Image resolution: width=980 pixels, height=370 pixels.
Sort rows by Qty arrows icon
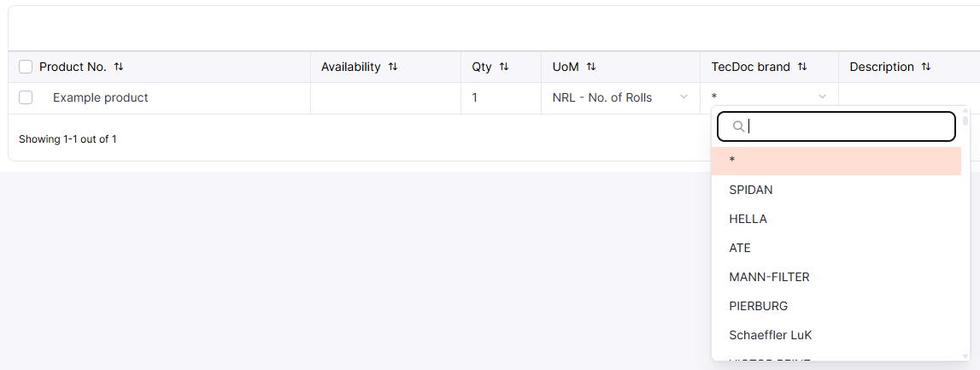(x=504, y=67)
